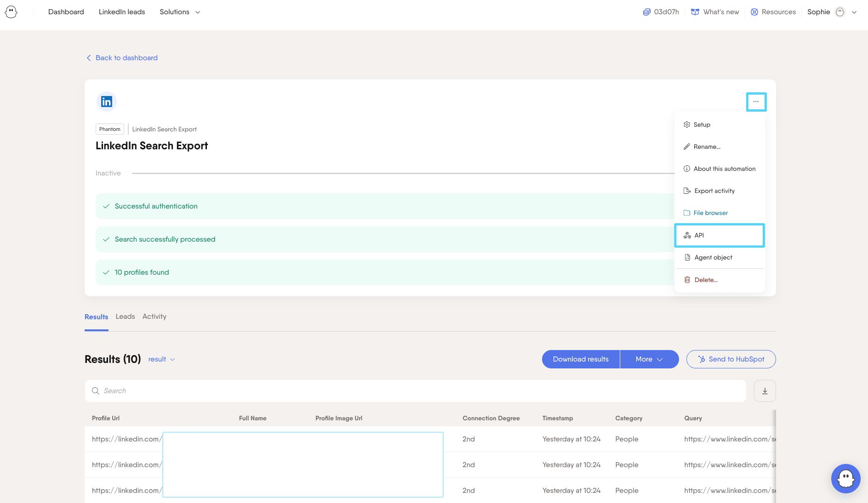Choose Rename... in the menu
The width and height of the screenshot is (868, 503).
click(720, 147)
